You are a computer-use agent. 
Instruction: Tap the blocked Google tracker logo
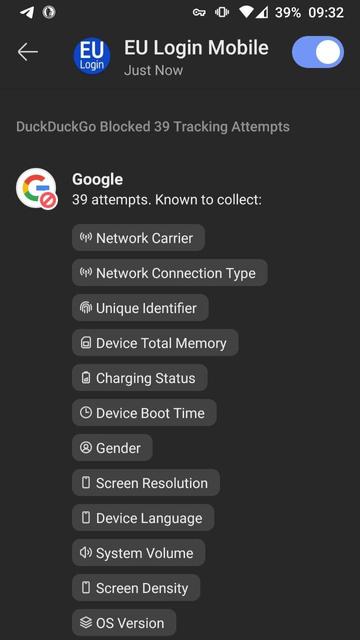pyautogui.click(x=36, y=188)
